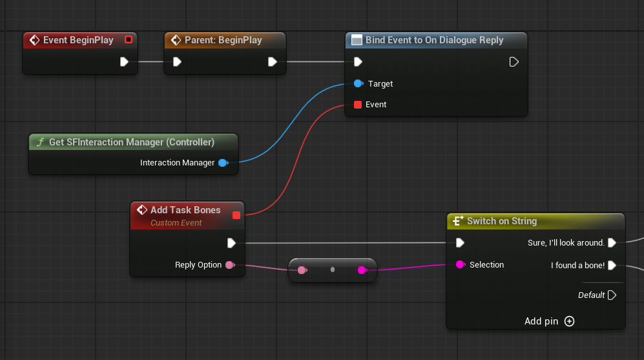Click Parent: BeginPlay execution input pin

[177, 61]
